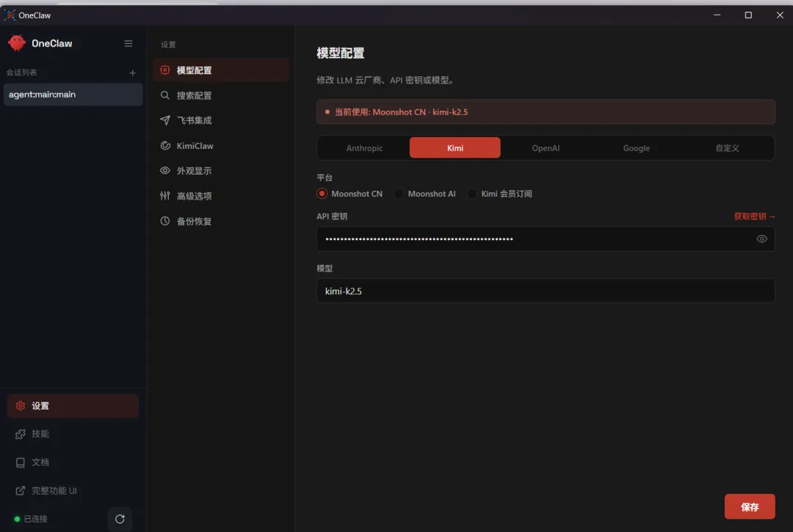This screenshot has height=532, width=793.
Task: Maximize the OneClaw window
Action: tap(748, 15)
